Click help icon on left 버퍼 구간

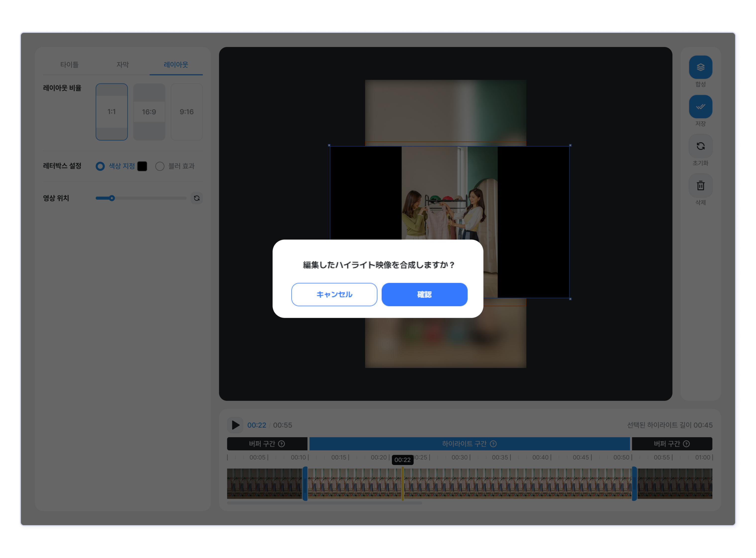click(x=282, y=444)
